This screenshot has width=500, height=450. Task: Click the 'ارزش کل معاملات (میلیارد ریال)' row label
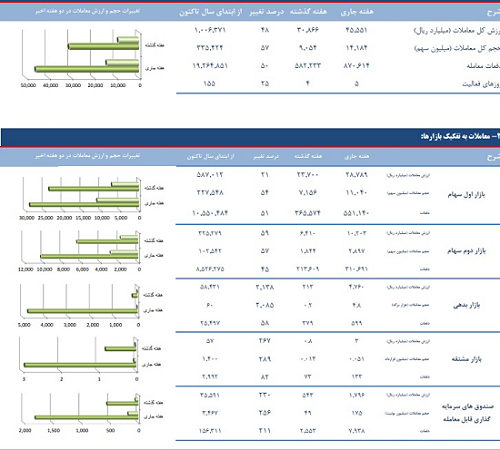(x=457, y=31)
